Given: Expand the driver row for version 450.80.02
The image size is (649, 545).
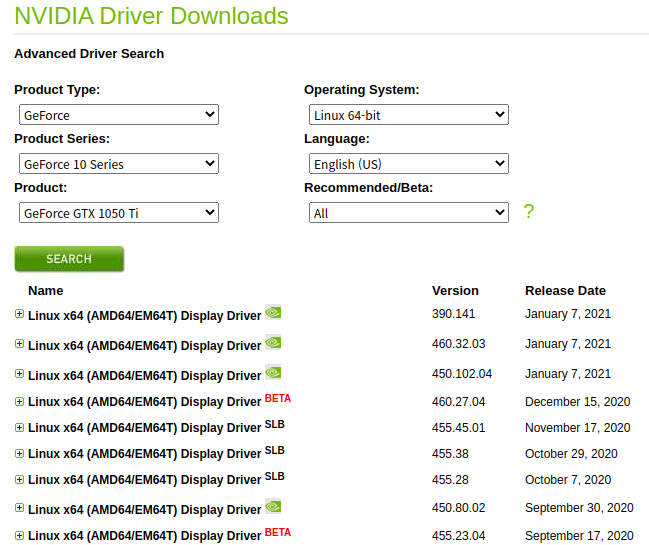Looking at the screenshot, I should [x=19, y=508].
